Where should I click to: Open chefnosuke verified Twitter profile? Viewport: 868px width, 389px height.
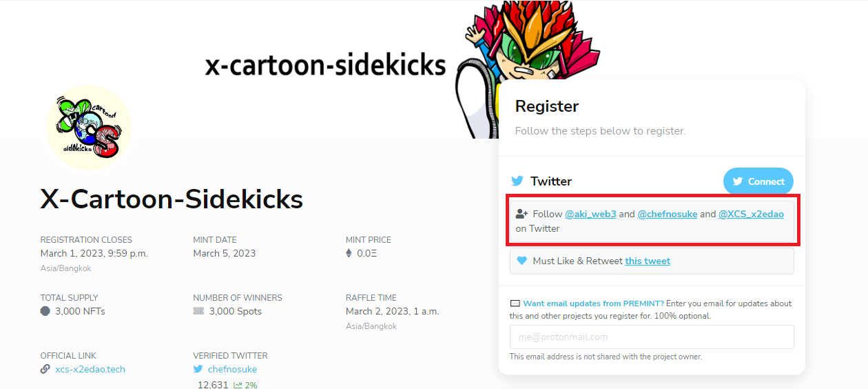click(232, 369)
